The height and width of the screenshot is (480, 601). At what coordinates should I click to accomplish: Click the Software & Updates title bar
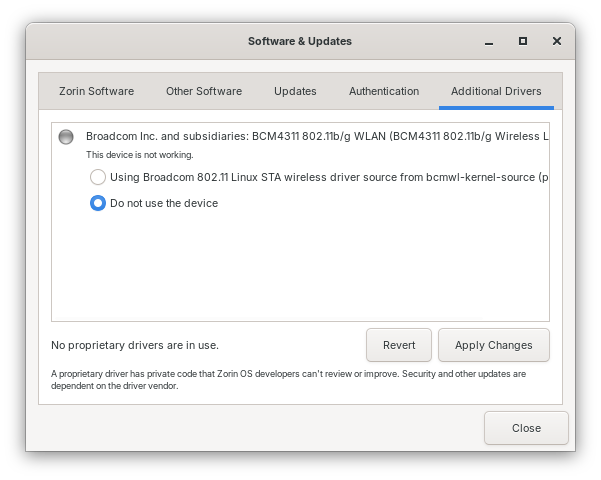point(300,42)
